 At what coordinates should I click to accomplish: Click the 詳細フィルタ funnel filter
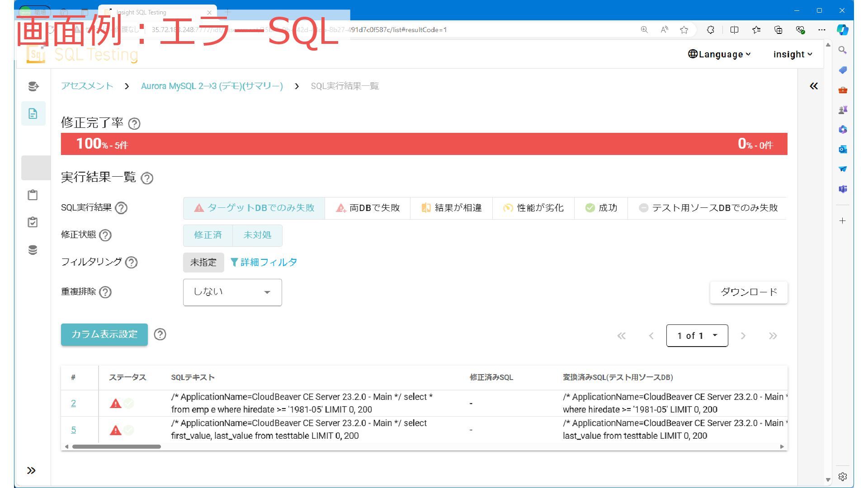[264, 262]
